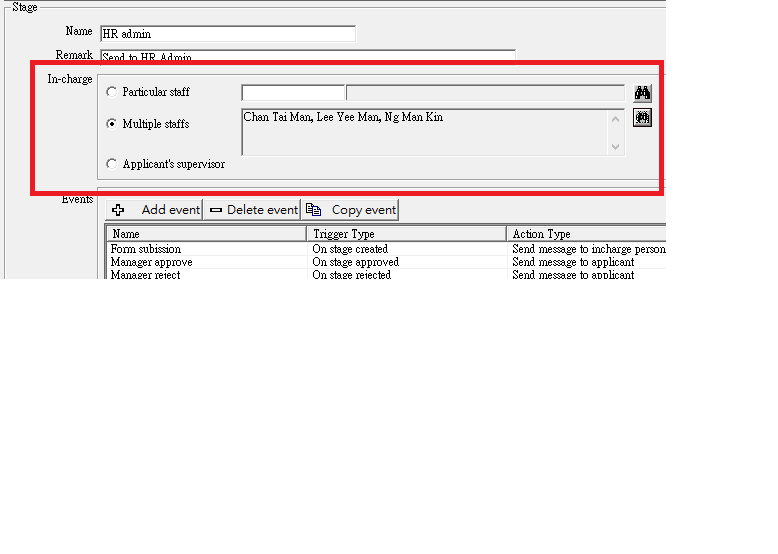Click the Particular staff code input box
This screenshot has height=554, width=778.
pyautogui.click(x=293, y=93)
